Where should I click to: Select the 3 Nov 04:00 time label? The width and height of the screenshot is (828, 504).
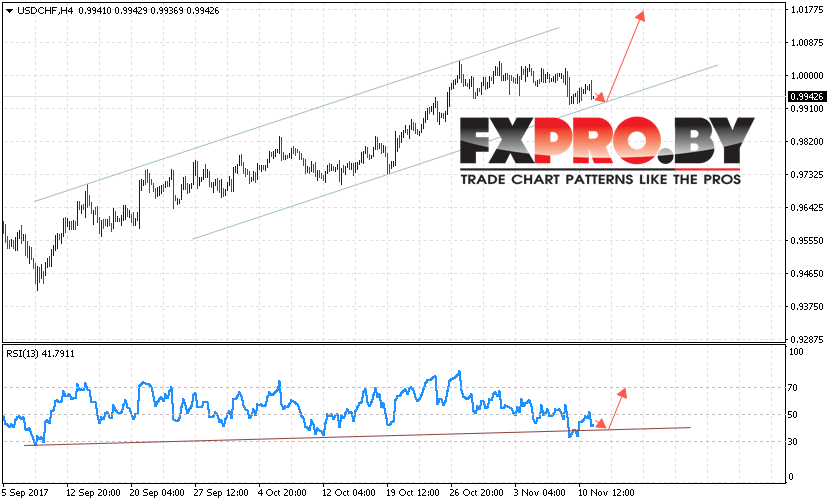539,493
